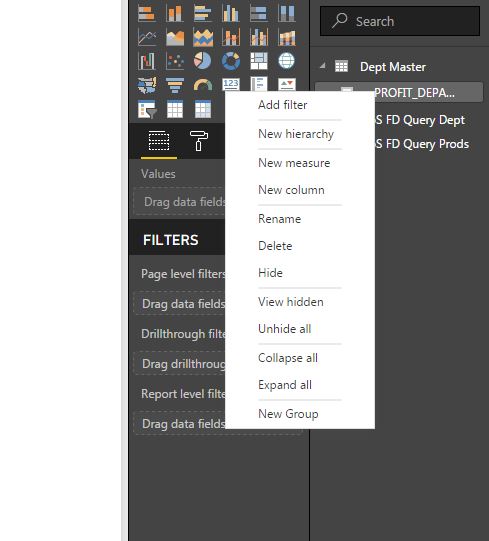Open the Fields well tab
Screen dimensions: 489x541
pyautogui.click(x=159, y=141)
